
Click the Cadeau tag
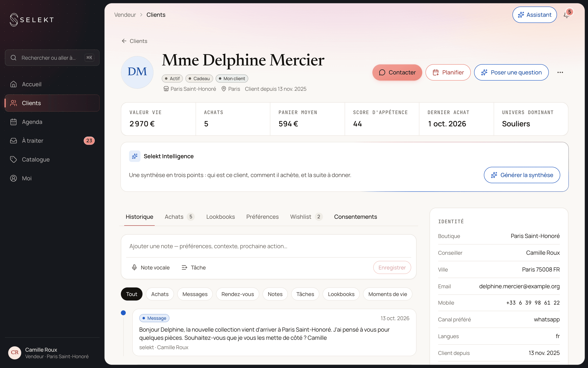point(199,78)
